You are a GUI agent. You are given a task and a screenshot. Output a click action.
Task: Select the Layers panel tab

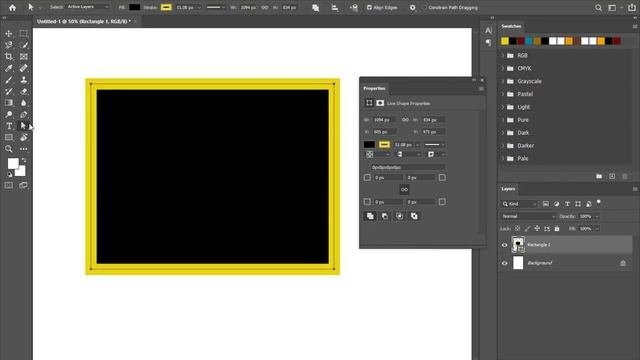point(508,189)
